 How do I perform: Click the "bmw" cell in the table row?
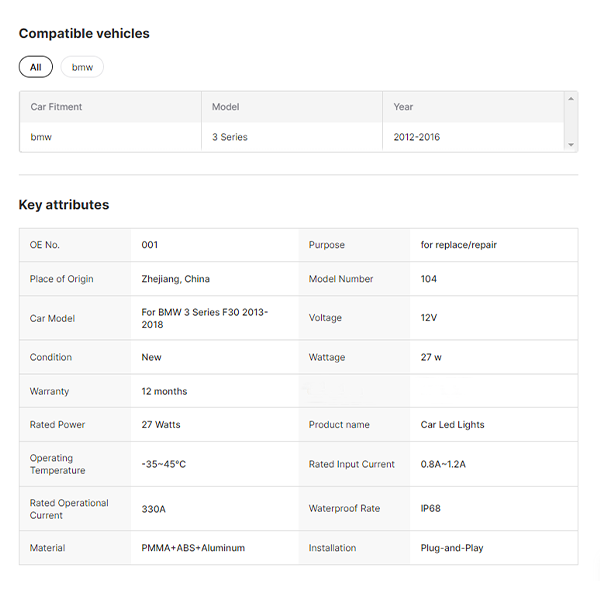point(41,137)
